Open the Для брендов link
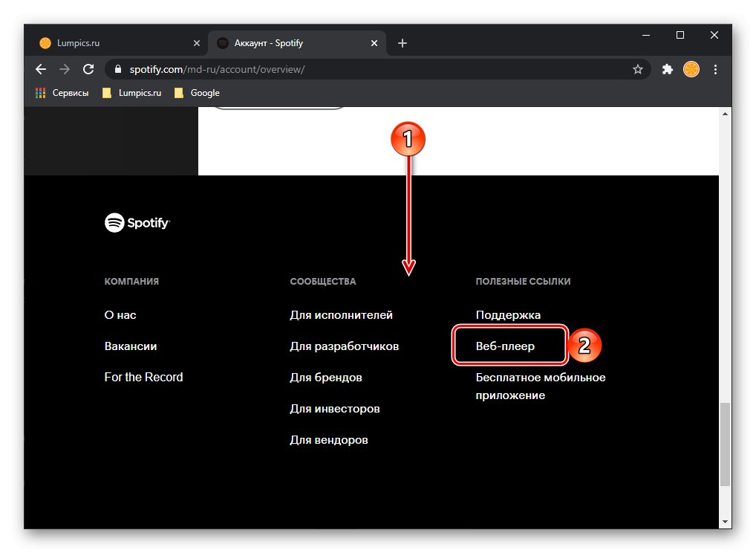This screenshot has width=756, height=553. pyautogui.click(x=326, y=378)
